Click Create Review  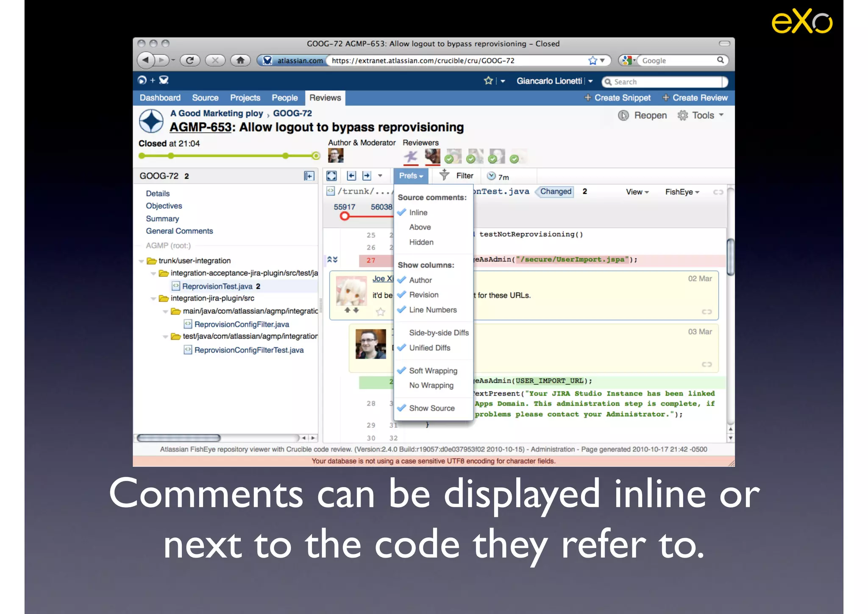click(x=695, y=98)
